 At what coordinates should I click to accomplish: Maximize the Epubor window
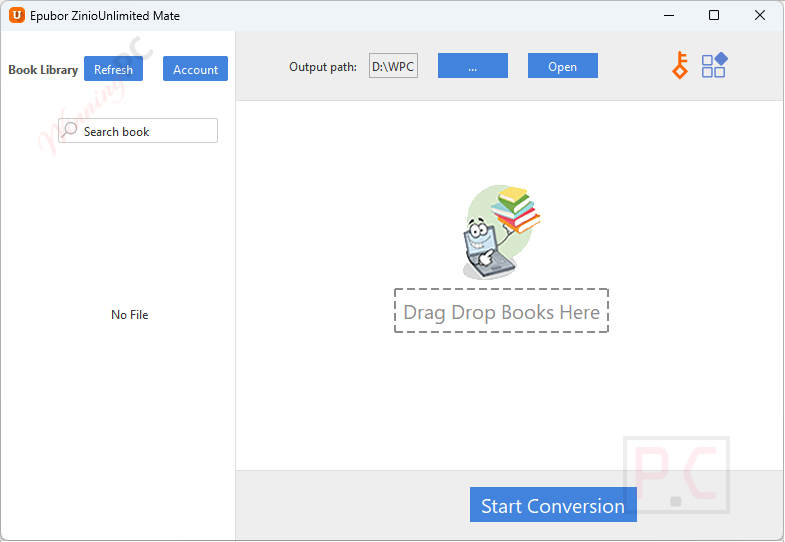coord(714,16)
